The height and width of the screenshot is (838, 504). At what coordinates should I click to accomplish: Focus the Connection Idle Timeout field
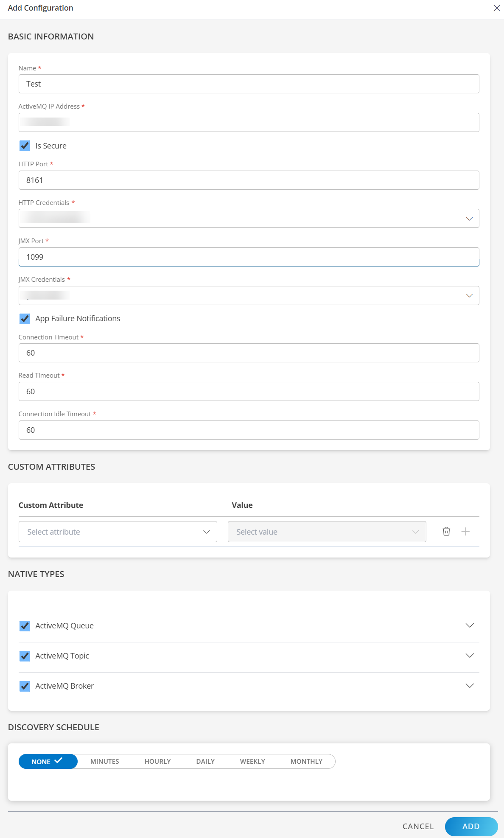click(x=249, y=430)
